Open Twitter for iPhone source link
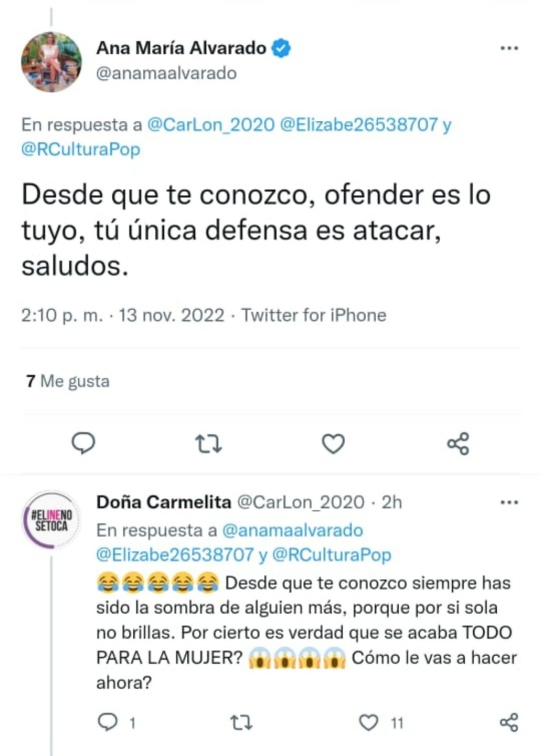This screenshot has width=541, height=756. coord(314,315)
